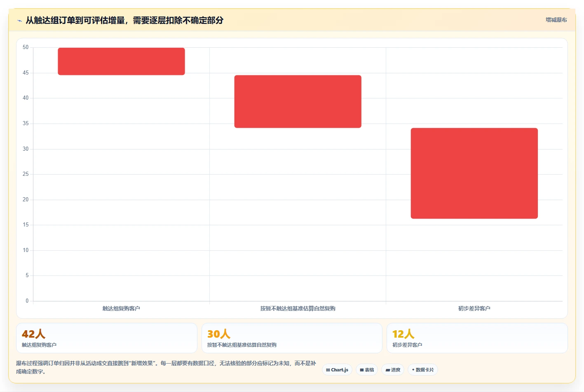Click the 增减瀑布 tag in header
The height and width of the screenshot is (392, 584).
click(x=556, y=20)
